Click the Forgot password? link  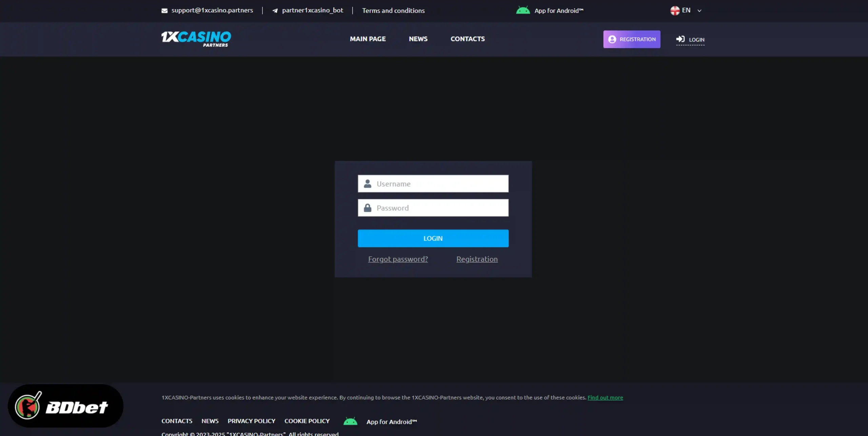tap(398, 259)
